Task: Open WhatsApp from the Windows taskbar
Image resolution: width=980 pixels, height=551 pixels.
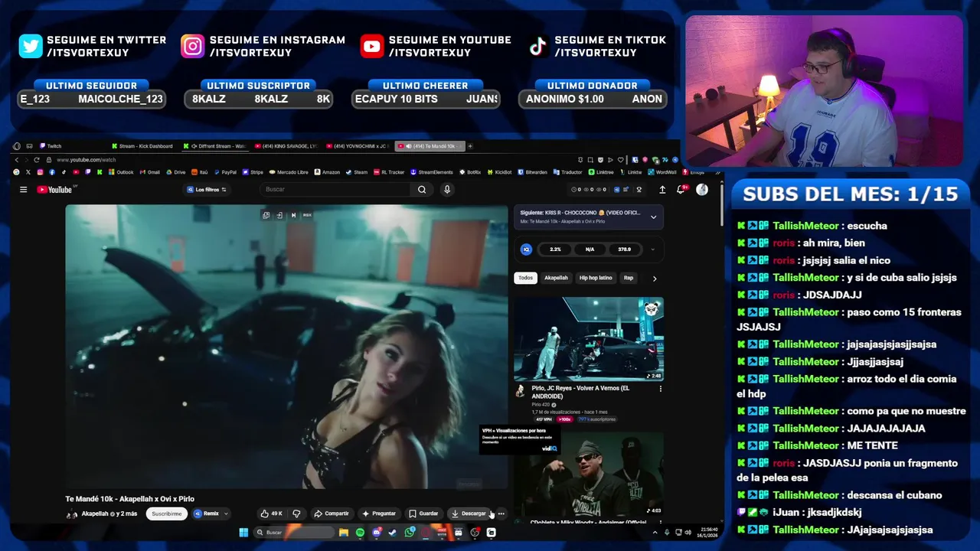Action: tap(410, 533)
